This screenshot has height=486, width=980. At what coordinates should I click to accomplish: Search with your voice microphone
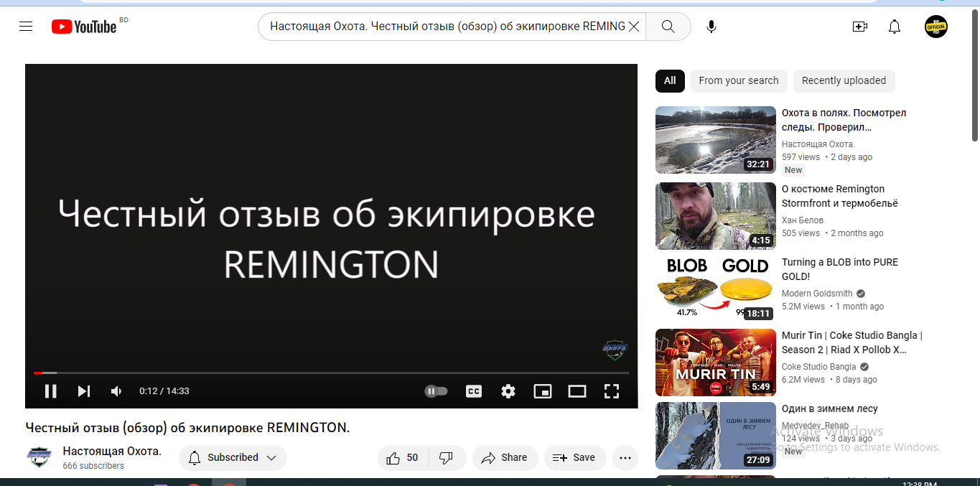click(711, 27)
